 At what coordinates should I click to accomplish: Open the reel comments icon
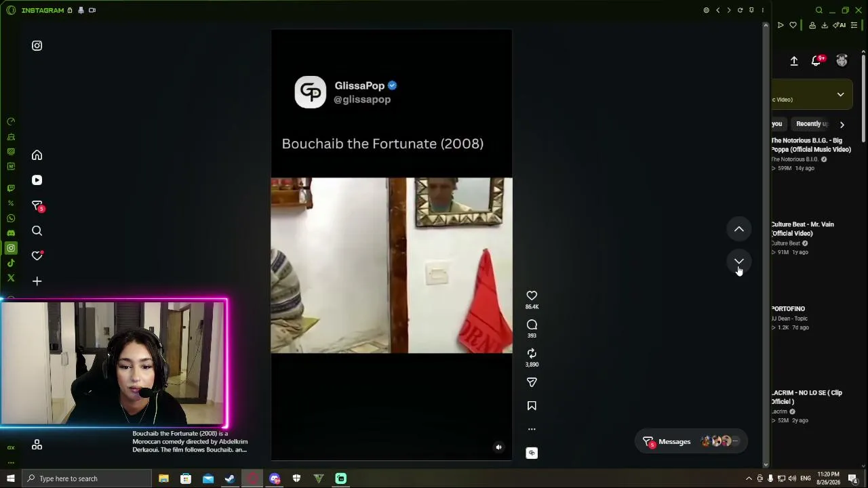coord(532,325)
